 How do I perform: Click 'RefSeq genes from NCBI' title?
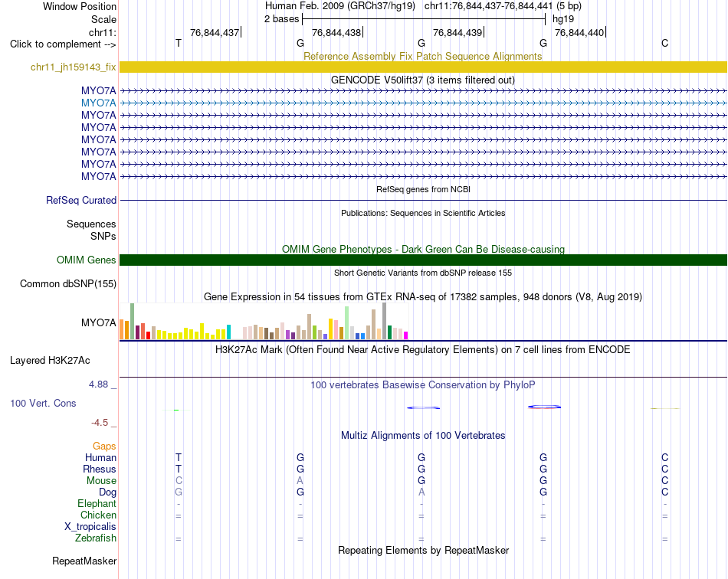423,189
